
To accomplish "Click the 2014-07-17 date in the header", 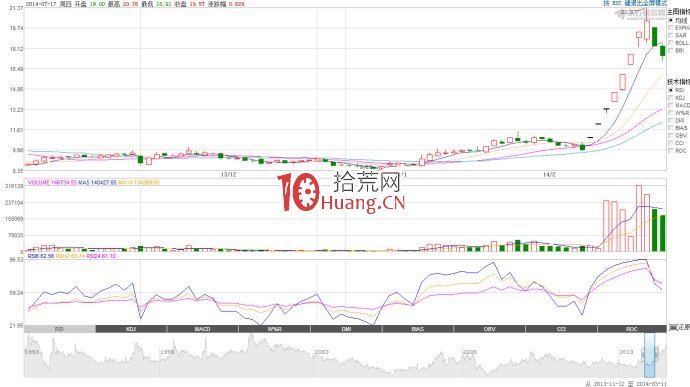I will click(41, 4).
